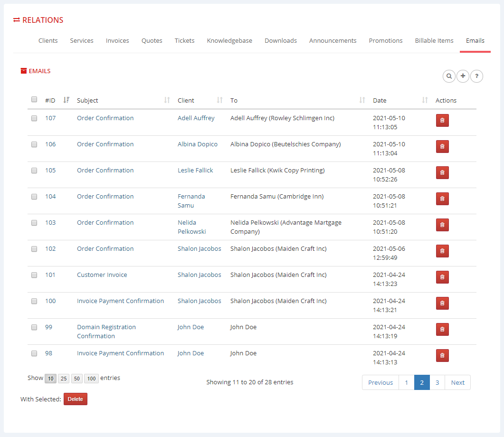The width and height of the screenshot is (504, 437).
Task: Select the checkbox beside Shalon Jacobos email 102
Action: click(34, 249)
